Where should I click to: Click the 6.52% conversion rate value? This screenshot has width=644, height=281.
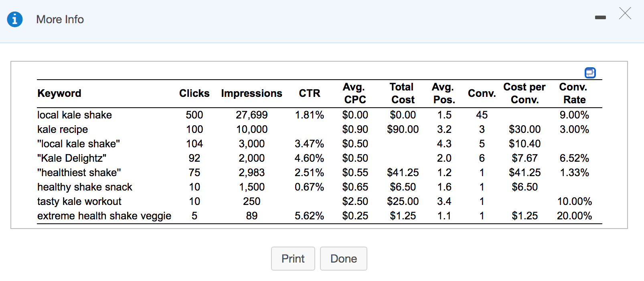point(575,158)
